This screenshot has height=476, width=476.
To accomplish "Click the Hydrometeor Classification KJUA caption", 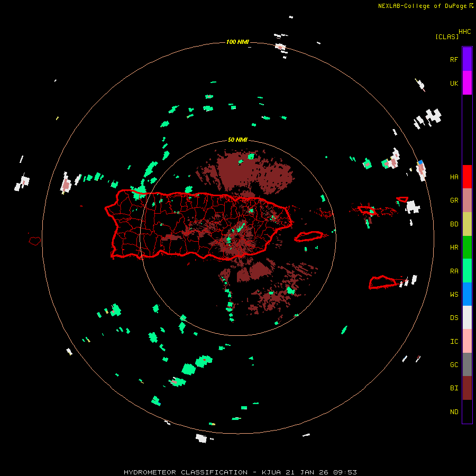I will 240,472.
